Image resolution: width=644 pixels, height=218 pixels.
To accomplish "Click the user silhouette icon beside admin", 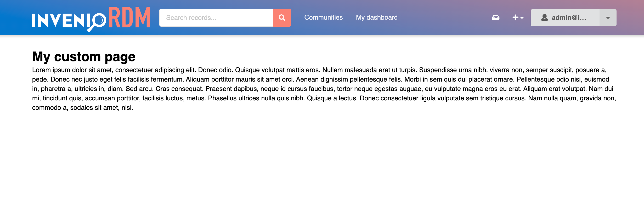I will coord(544,18).
